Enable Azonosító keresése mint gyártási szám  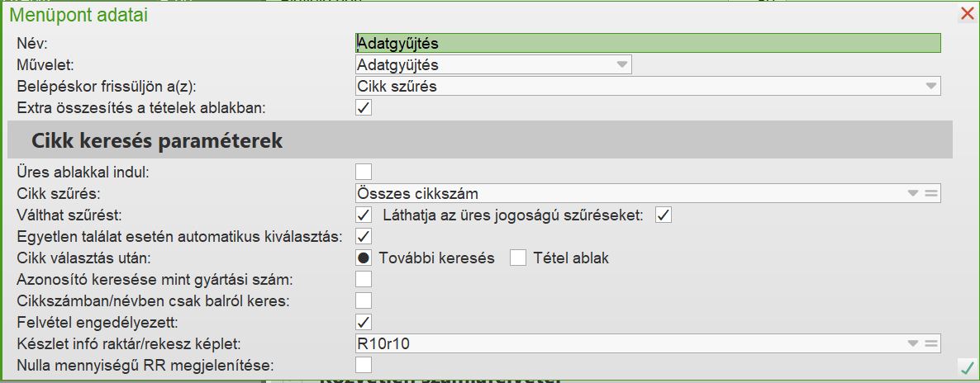click(363, 279)
